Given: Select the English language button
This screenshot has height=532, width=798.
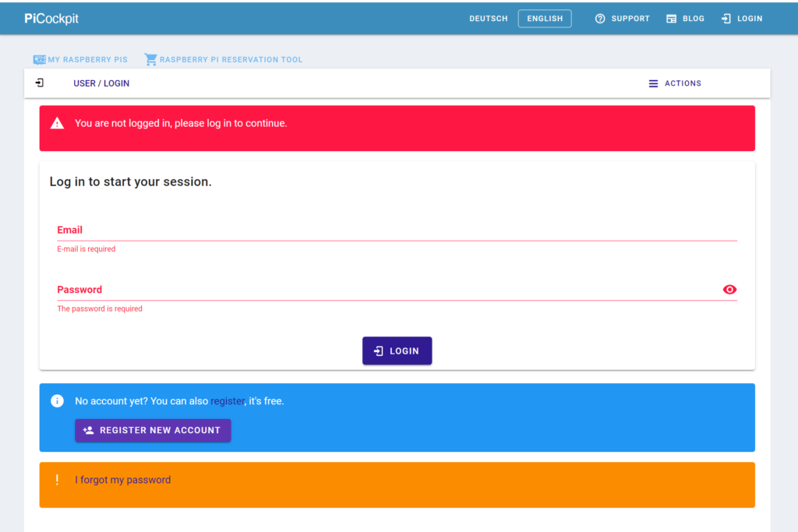Looking at the screenshot, I should pyautogui.click(x=545, y=19).
